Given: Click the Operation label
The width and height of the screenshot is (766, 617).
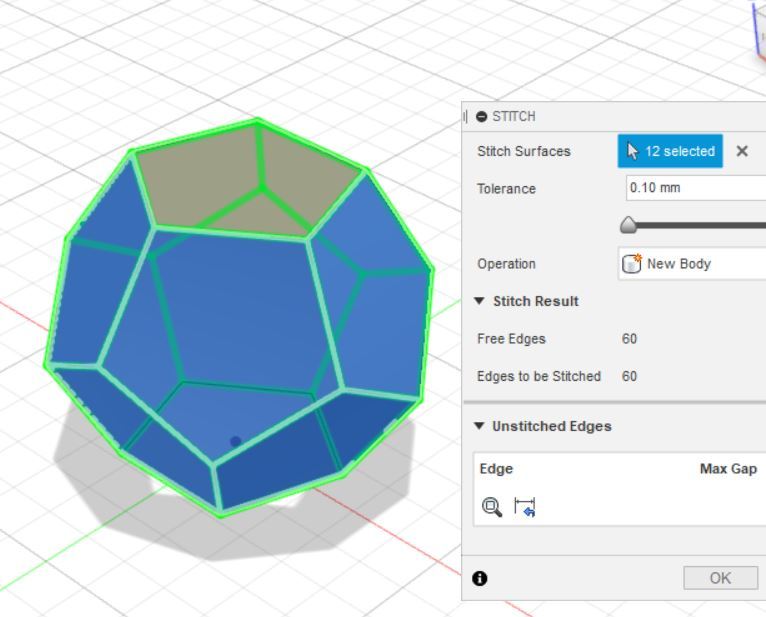Looking at the screenshot, I should point(506,264).
